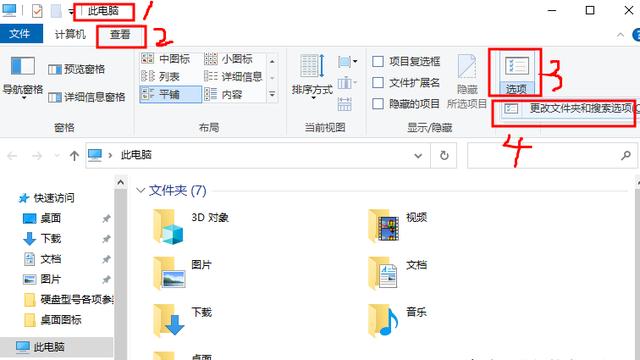Click navigation pane scrollbar up arrow
The height and width of the screenshot is (360, 640).
pyautogui.click(x=120, y=182)
